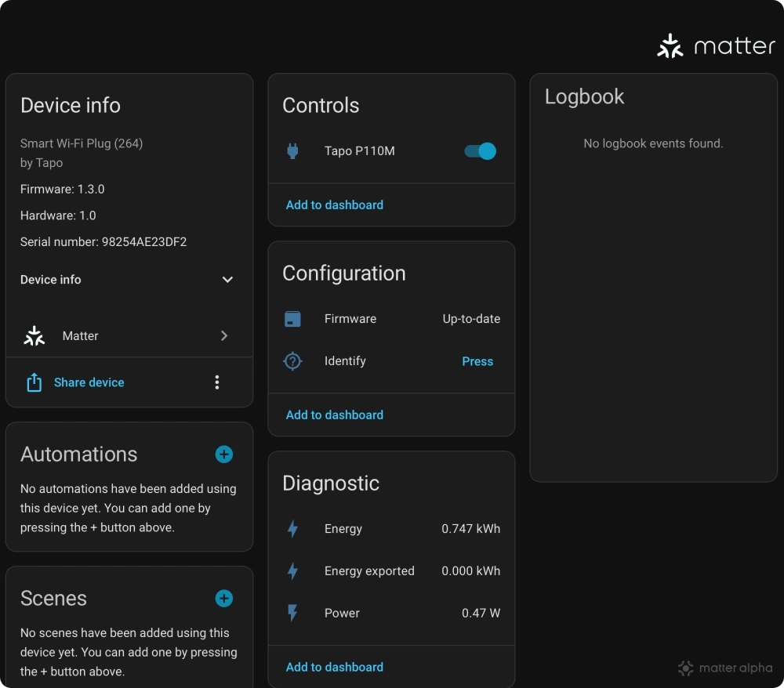Add Controls card to dashboard
The image size is (784, 688).
click(x=335, y=205)
